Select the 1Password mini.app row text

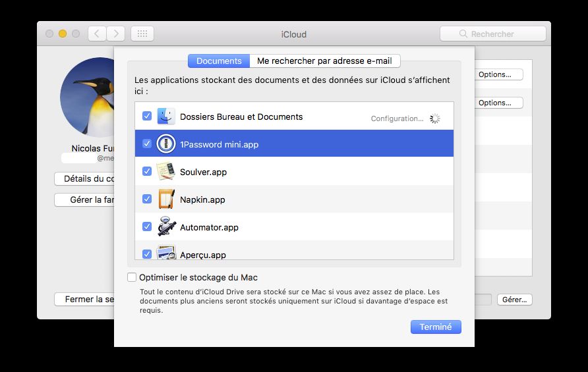[219, 144]
